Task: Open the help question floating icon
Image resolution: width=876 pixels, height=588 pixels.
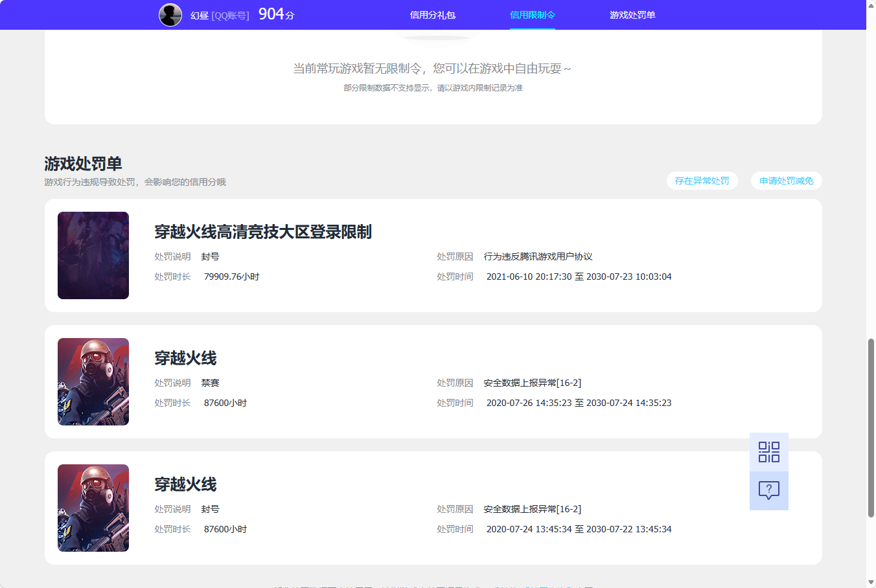Action: [769, 491]
